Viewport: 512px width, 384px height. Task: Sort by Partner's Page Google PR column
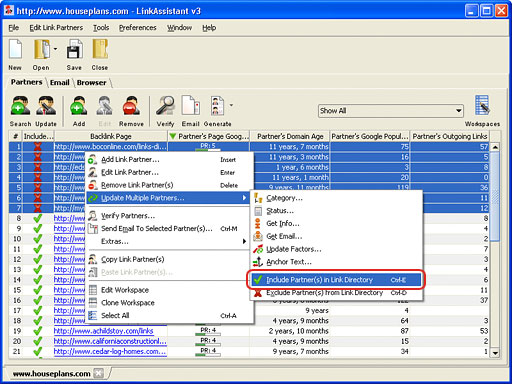pos(209,136)
